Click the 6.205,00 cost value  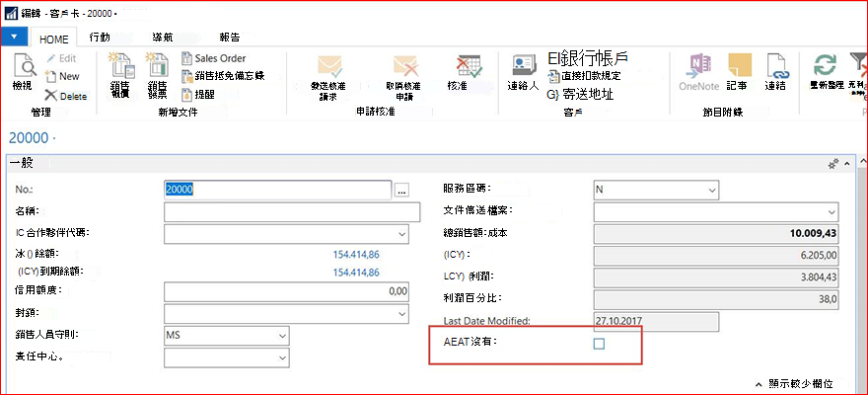click(x=716, y=256)
